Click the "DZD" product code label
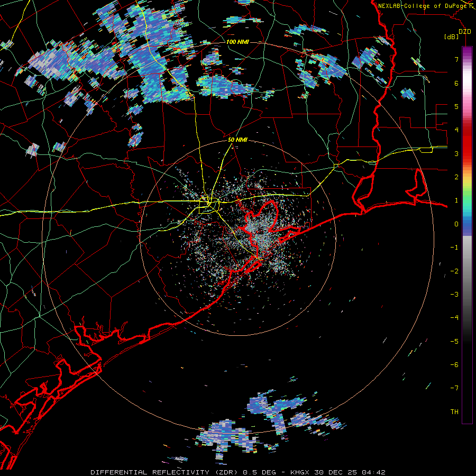Screen dimensions: 476x476 [464, 32]
